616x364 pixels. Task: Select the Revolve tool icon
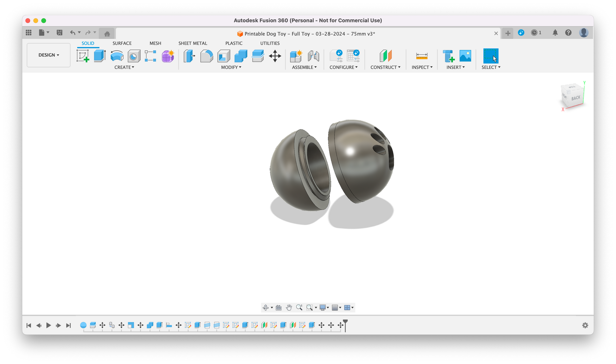(117, 56)
